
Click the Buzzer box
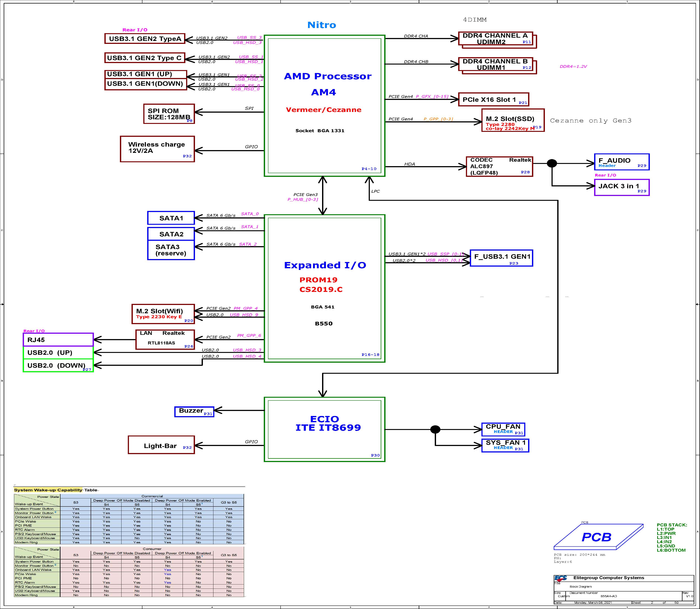194,412
